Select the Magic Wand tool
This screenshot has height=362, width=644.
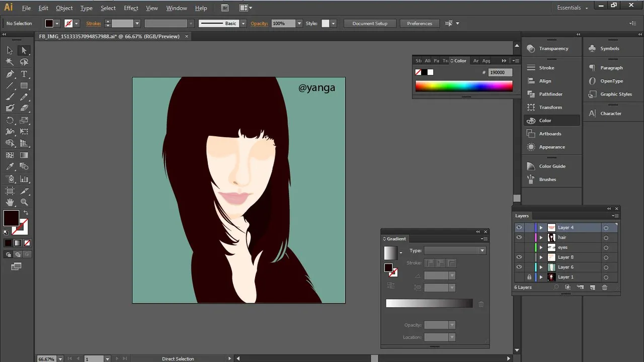click(x=10, y=62)
